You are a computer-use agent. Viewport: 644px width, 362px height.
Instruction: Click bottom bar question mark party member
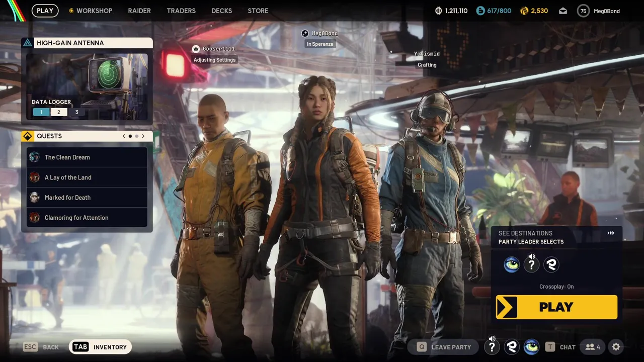(x=492, y=347)
